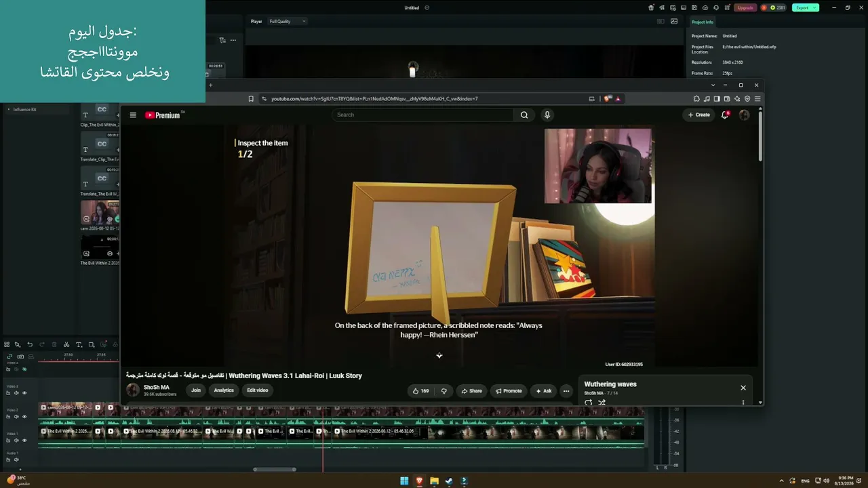Click the Player panel label
Screen dimensions: 868x488
pos(256,22)
